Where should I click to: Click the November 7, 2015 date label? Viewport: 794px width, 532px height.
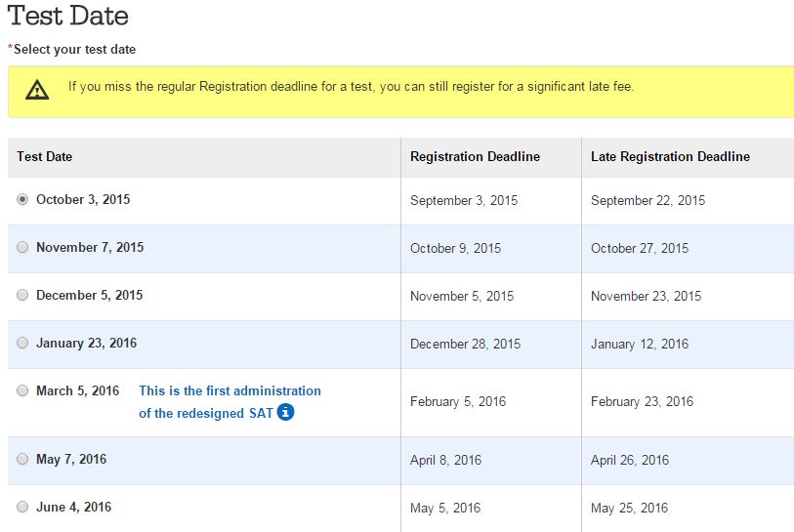click(x=90, y=247)
